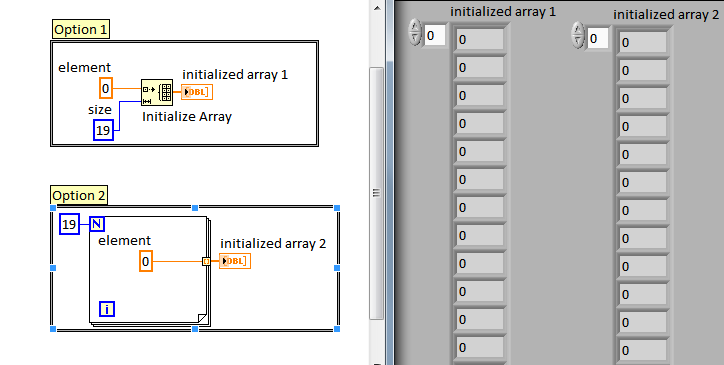Image resolution: width=724 pixels, height=365 pixels.
Task: Select the size constant 19 in Option 1
Action: pos(103,130)
